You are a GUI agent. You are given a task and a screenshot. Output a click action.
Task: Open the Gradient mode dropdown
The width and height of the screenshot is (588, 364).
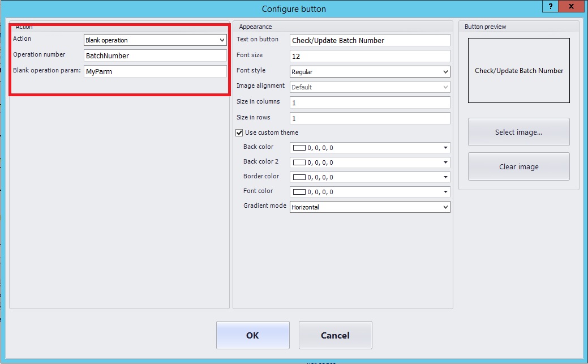pyautogui.click(x=446, y=207)
